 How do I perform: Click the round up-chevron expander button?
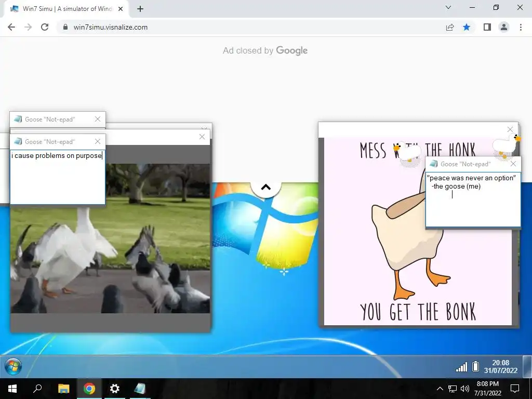click(x=266, y=187)
